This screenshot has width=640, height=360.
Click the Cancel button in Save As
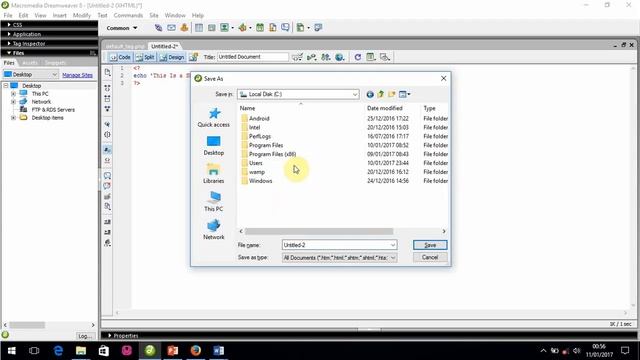point(430,257)
